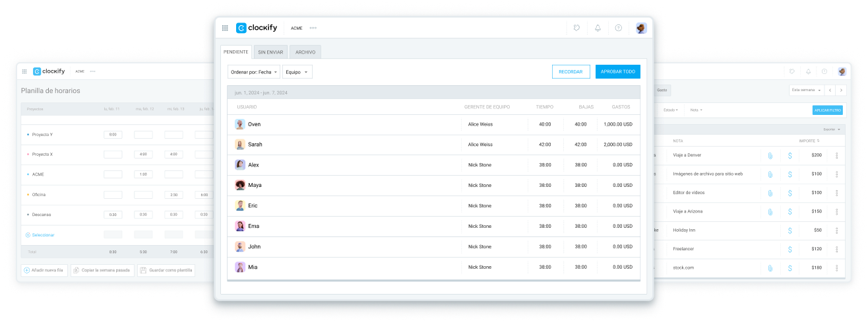Click the APROBAR TODO button
868x321 pixels.
[x=617, y=71]
